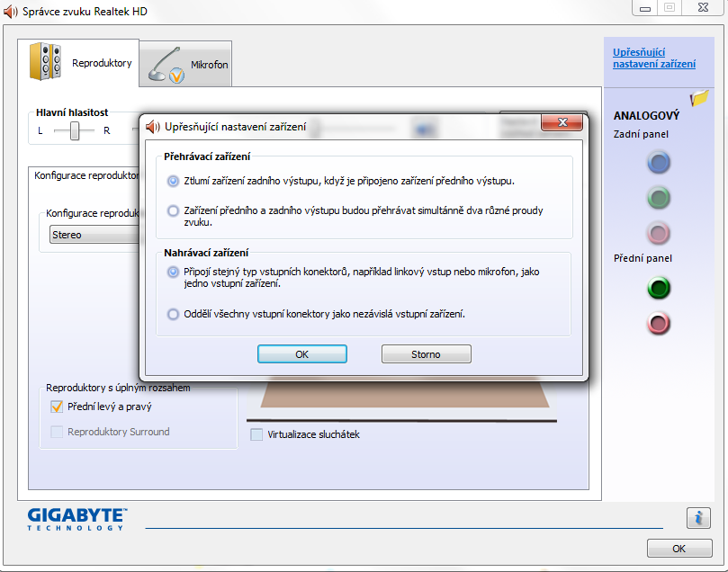
Task: Minimize the Realtek HD window
Action: [x=645, y=8]
